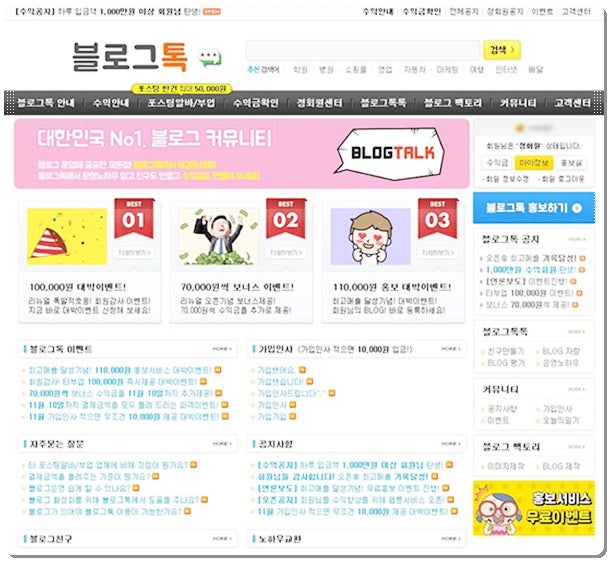Open the BEST 03 heart-eyes character thumbnail
The image size is (610, 561).
(370, 237)
